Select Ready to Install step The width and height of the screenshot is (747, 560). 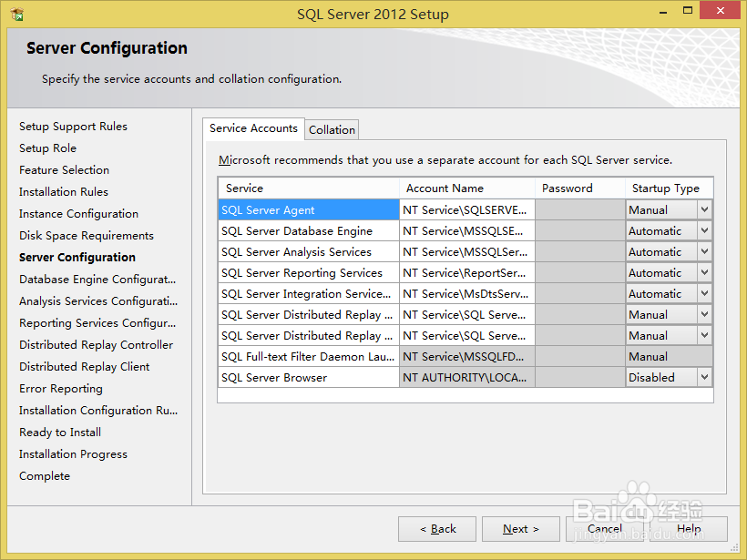tap(59, 432)
